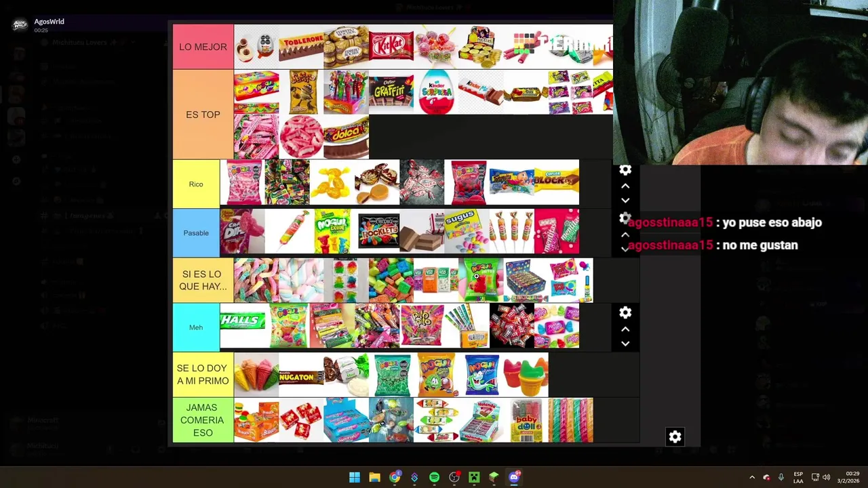
Task: Move the Pasable tier down with arrow
Action: 625,249
